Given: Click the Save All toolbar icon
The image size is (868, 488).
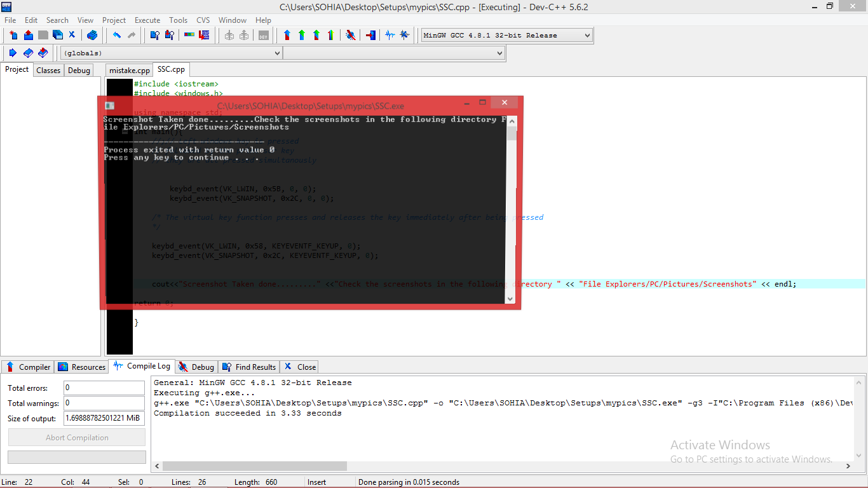Looking at the screenshot, I should tap(58, 35).
